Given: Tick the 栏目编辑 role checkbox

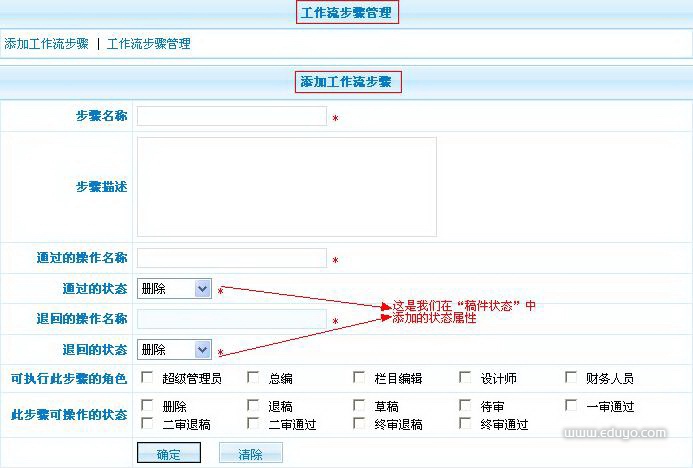Looking at the screenshot, I should click(359, 378).
